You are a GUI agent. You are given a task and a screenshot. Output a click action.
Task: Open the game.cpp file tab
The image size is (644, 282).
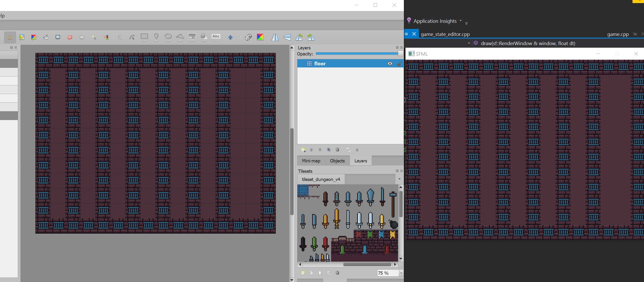pos(618,34)
